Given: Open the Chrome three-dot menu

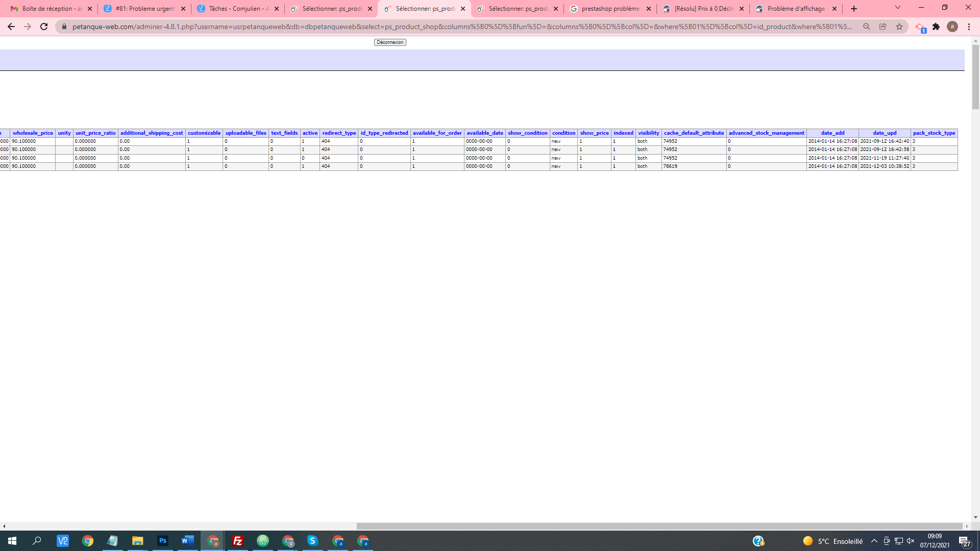Looking at the screenshot, I should coord(969,27).
